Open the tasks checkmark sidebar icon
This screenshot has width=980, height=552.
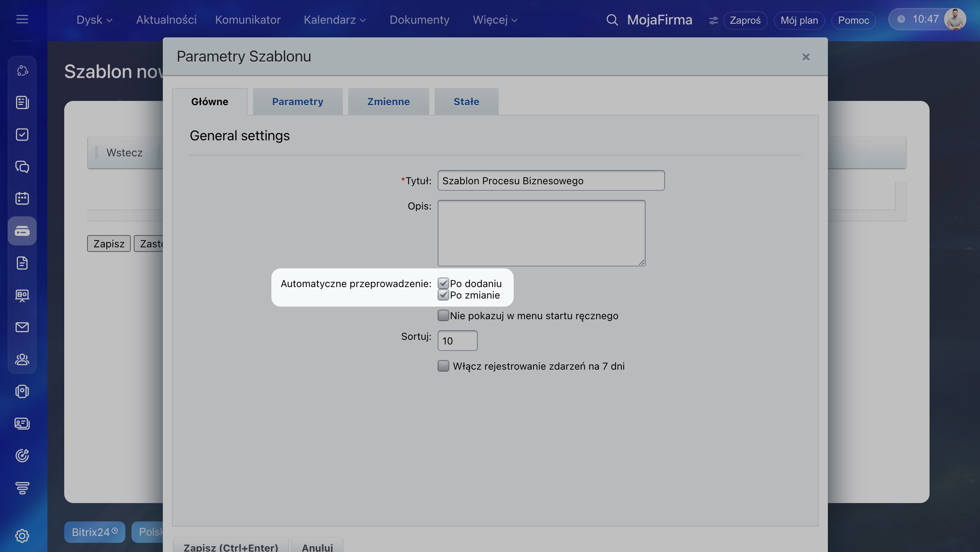pos(22,135)
